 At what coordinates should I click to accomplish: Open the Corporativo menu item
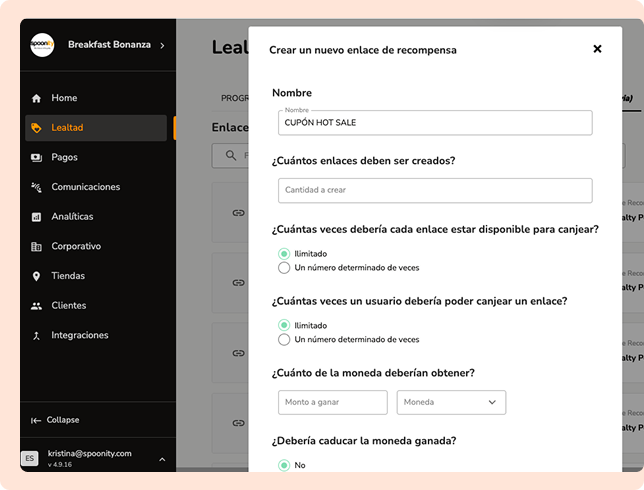(x=96, y=246)
